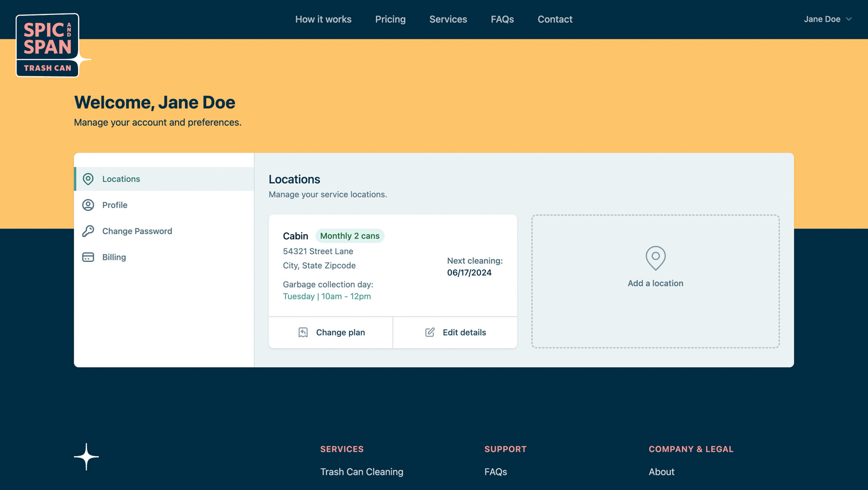
Task: Click the Locations pin icon in sidebar
Action: tap(88, 179)
